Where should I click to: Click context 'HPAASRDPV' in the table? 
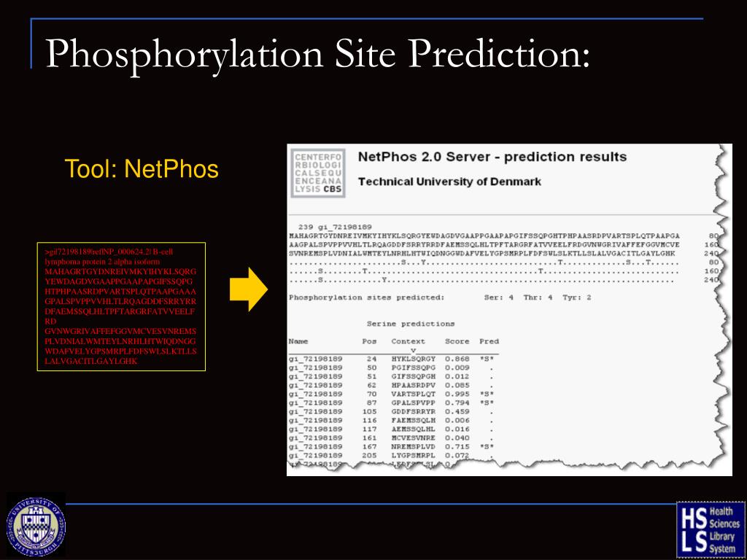[413, 385]
